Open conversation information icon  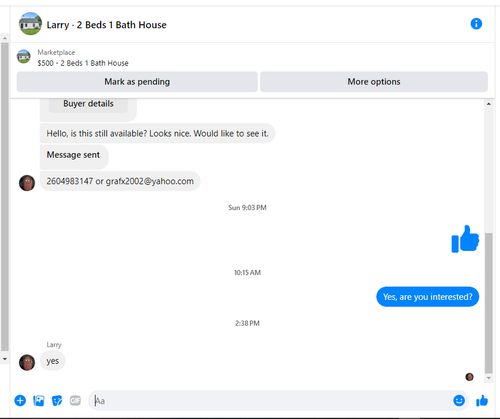(x=476, y=24)
